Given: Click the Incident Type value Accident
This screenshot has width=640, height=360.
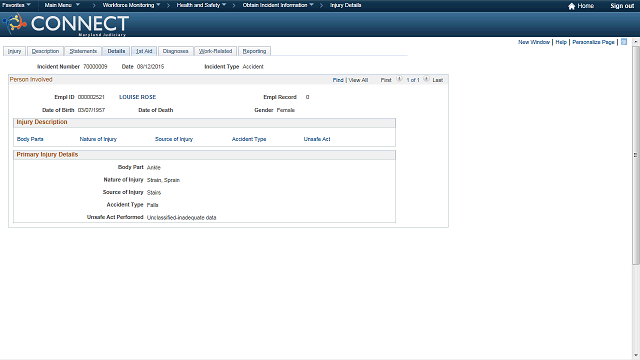Looking at the screenshot, I should tap(253, 67).
